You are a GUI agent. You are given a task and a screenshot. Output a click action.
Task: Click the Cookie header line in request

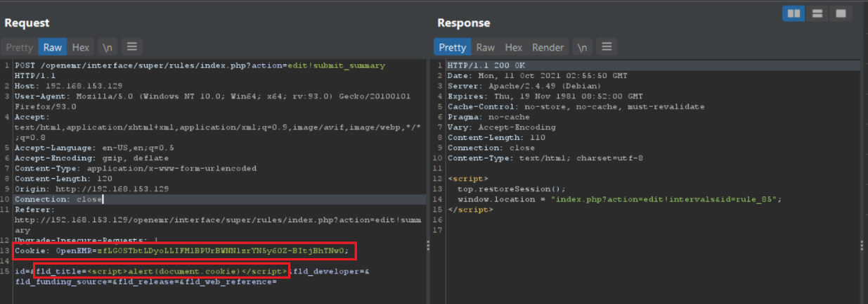(181, 250)
